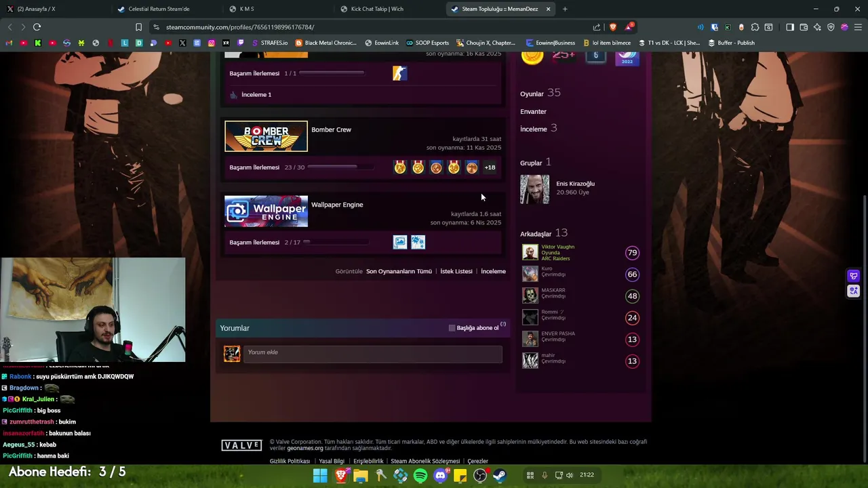Open the Black Metal Chronic... bookmark
The width and height of the screenshot is (868, 488).
point(325,43)
